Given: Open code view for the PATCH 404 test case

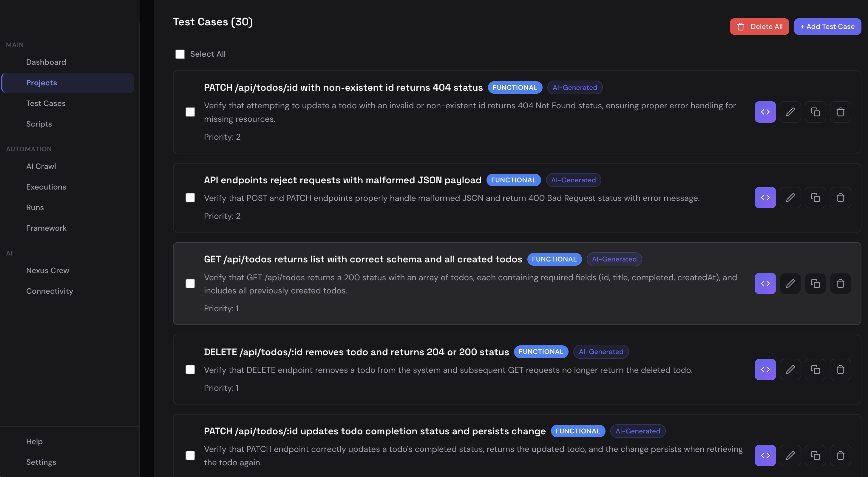Looking at the screenshot, I should tap(765, 112).
